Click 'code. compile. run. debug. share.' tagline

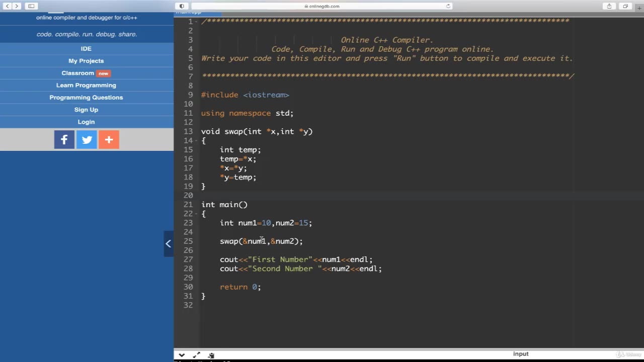87,34
